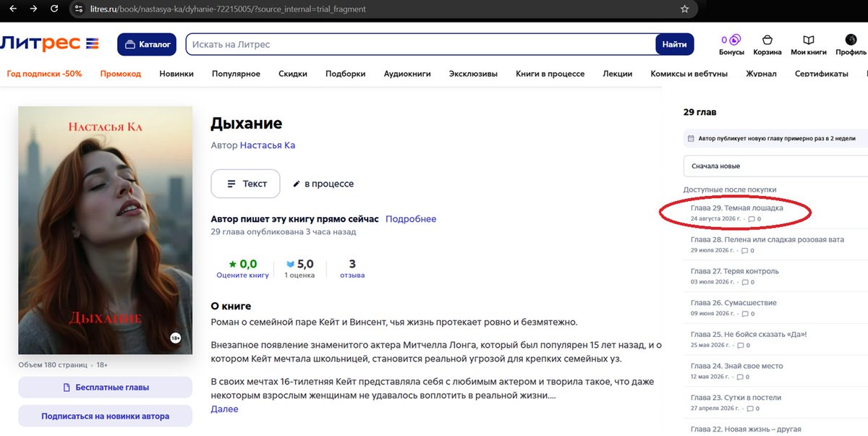Click the Промокод menu link
868x436 pixels.
[x=121, y=74]
